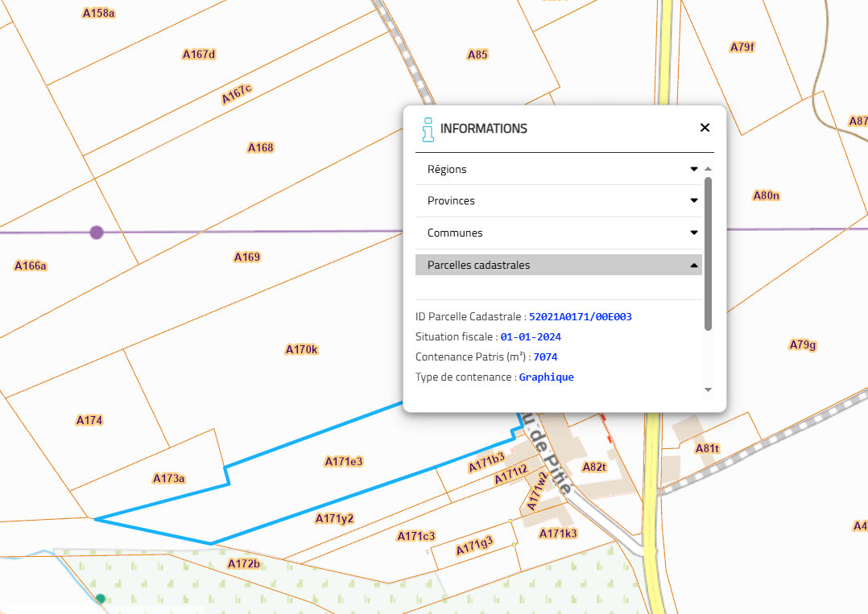Click the purple point marker on the line
This screenshot has height=614, width=868.
(97, 233)
